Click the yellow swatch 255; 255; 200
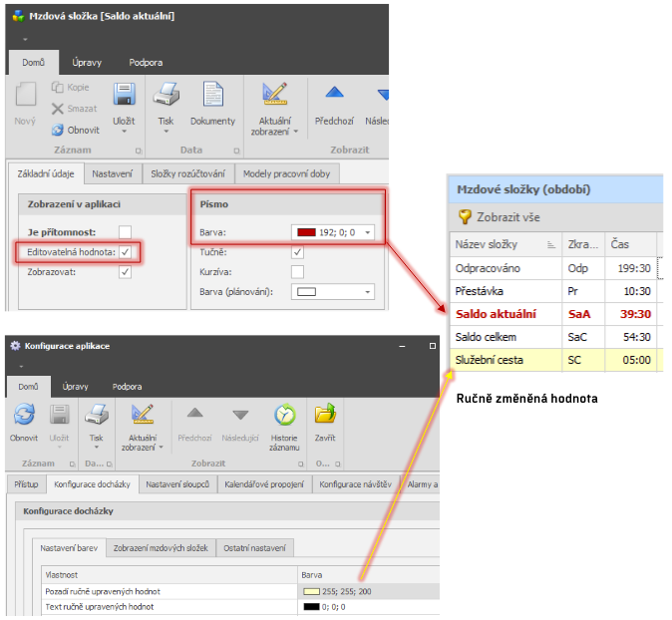This screenshot has width=672, height=620. pyautogui.click(x=311, y=592)
